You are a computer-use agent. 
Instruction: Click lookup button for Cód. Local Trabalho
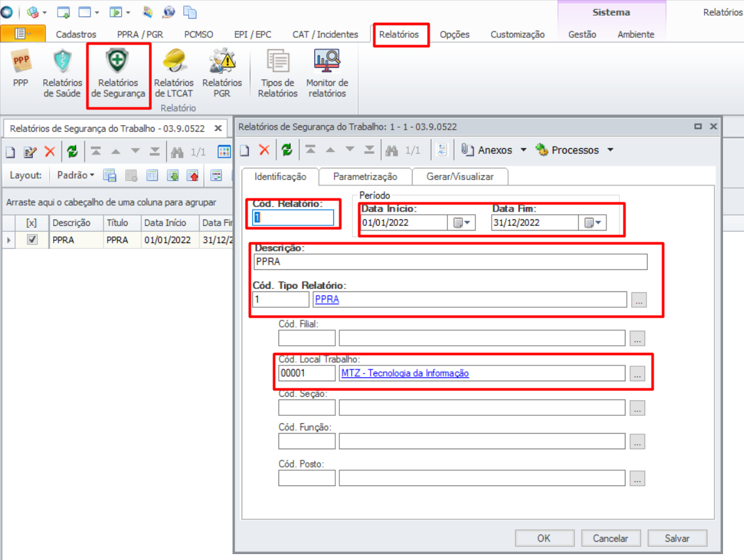pyautogui.click(x=637, y=373)
